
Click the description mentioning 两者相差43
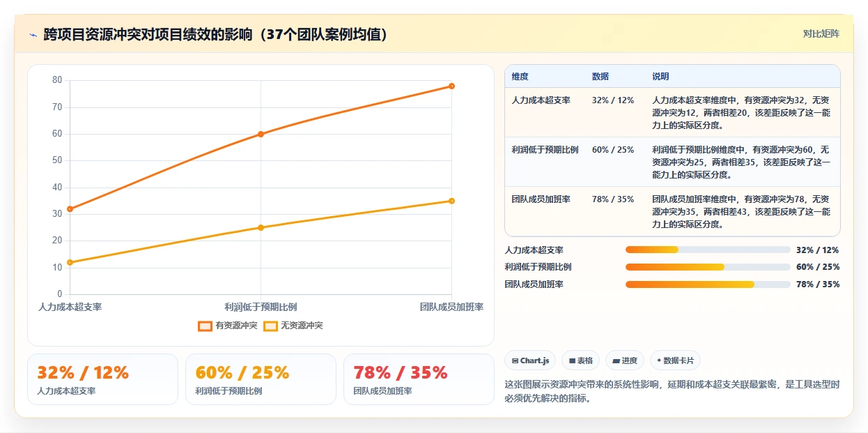tap(742, 212)
